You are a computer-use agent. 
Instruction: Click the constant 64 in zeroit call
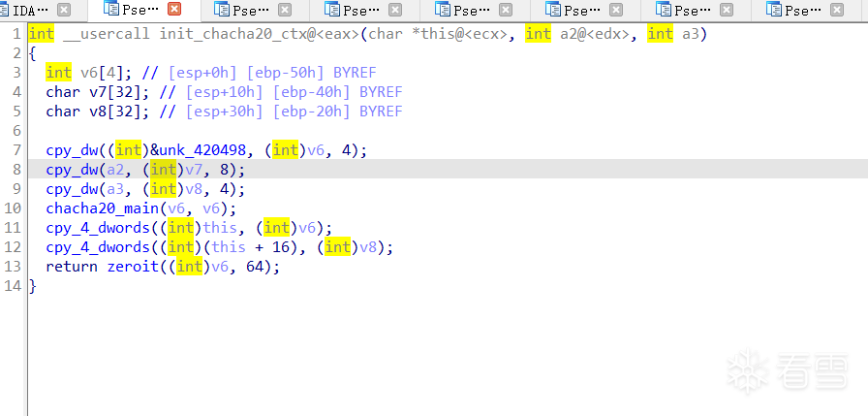pos(255,267)
